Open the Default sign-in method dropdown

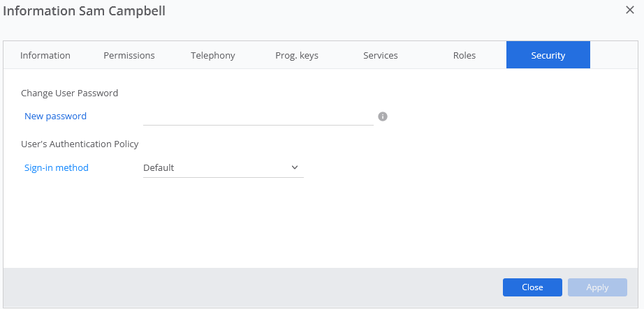223,168
